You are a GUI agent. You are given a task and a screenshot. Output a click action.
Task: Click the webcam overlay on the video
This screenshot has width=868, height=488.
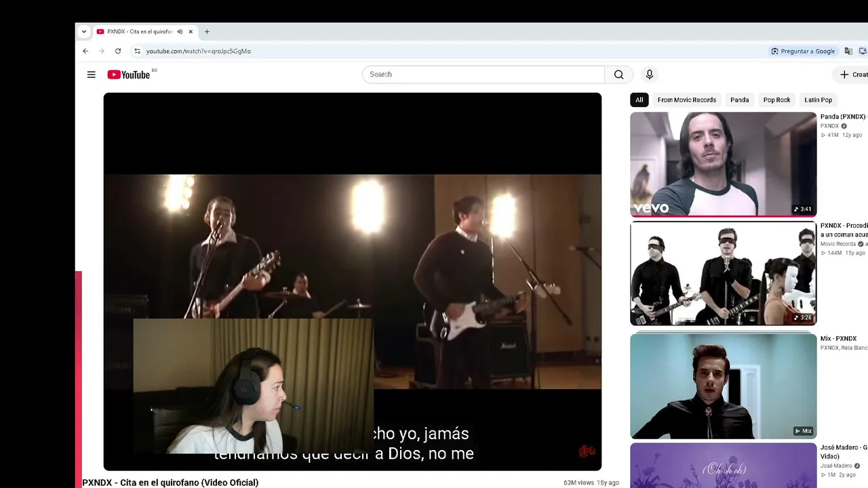pyautogui.click(x=253, y=386)
